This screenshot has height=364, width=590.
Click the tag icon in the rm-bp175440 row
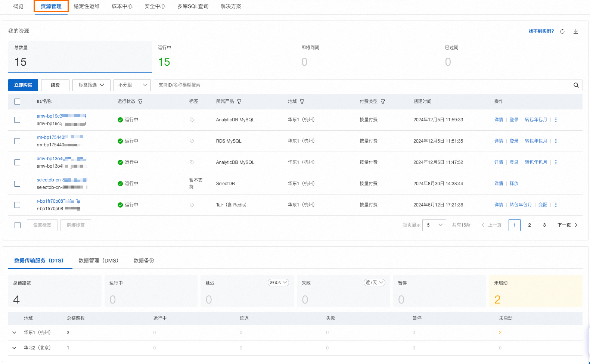192,141
